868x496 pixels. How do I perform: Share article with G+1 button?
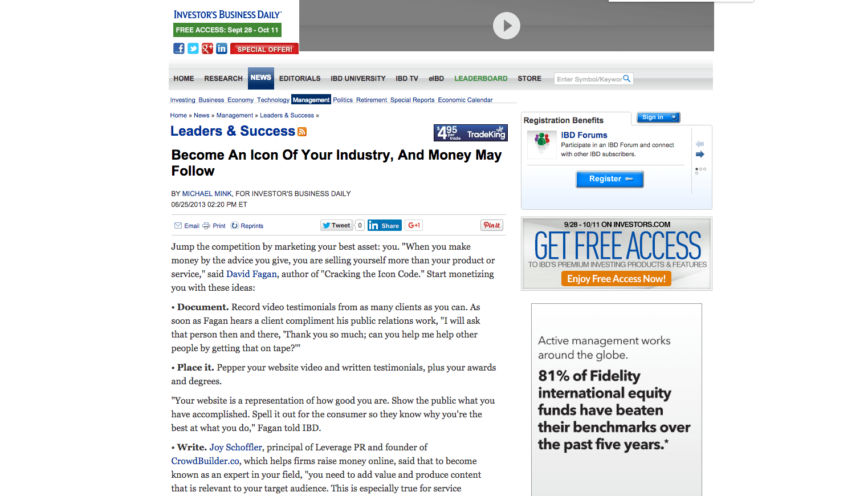(414, 225)
